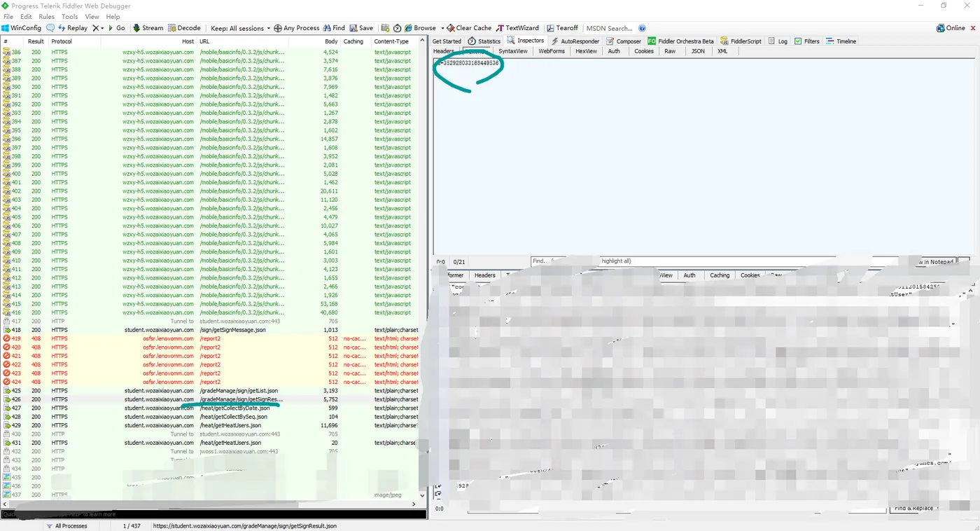Select the Inspectors tab
This screenshot has width=980, height=531.
tap(526, 41)
